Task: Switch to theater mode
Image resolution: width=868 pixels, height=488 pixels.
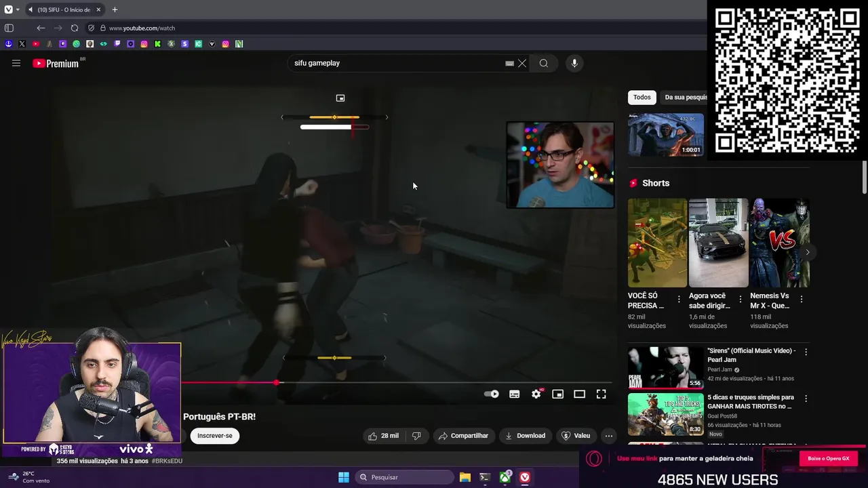Action: pos(579,394)
